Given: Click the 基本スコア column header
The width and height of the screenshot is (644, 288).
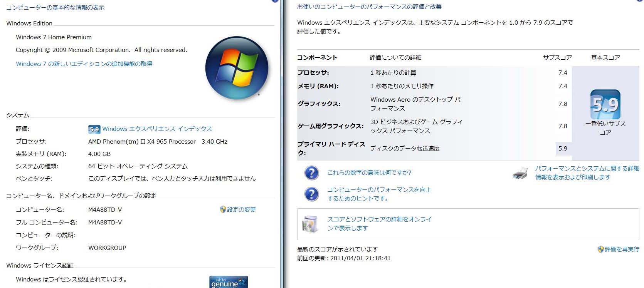Looking at the screenshot, I should pyautogui.click(x=605, y=58).
